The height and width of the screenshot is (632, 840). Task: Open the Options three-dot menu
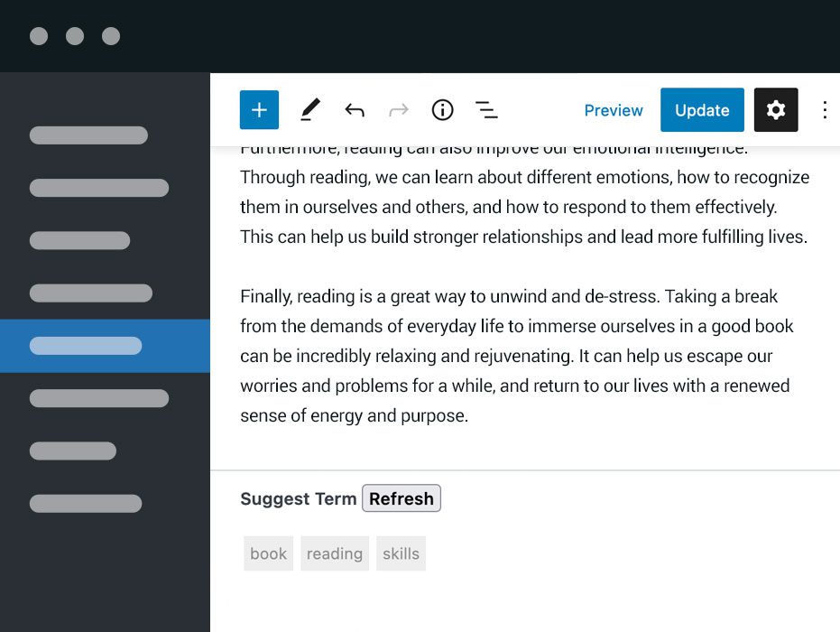click(825, 109)
